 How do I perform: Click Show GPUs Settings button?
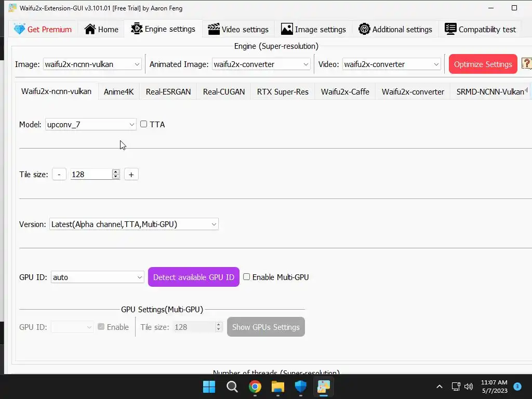pyautogui.click(x=265, y=327)
